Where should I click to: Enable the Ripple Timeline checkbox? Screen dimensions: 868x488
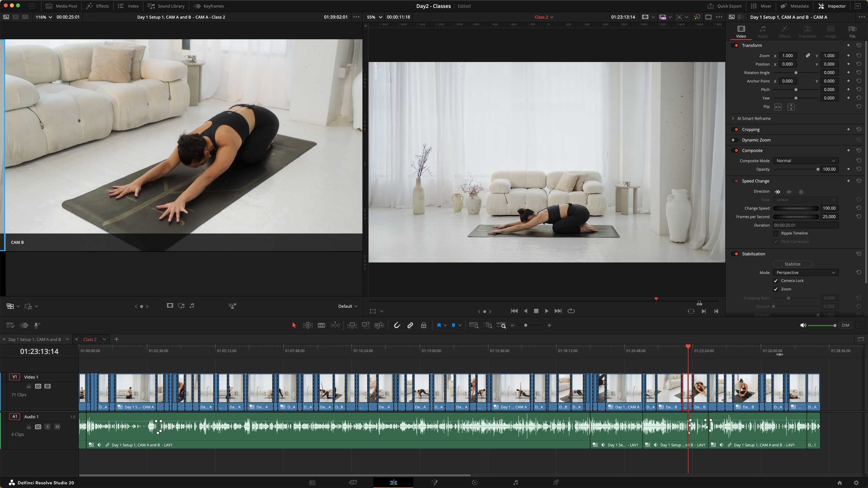coord(776,233)
